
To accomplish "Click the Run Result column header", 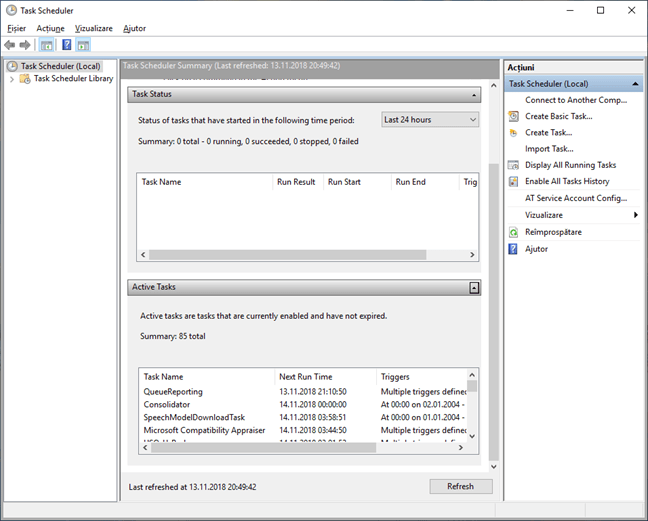I will [x=298, y=182].
